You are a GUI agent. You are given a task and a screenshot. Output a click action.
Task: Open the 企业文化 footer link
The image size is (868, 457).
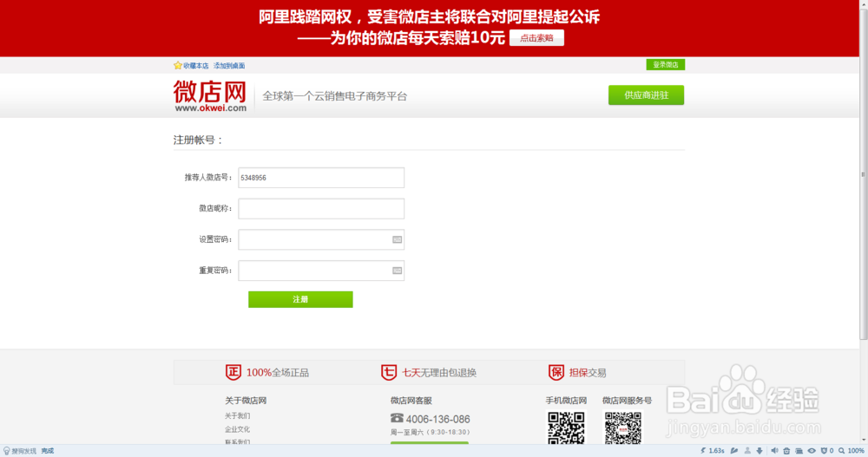pos(238,429)
